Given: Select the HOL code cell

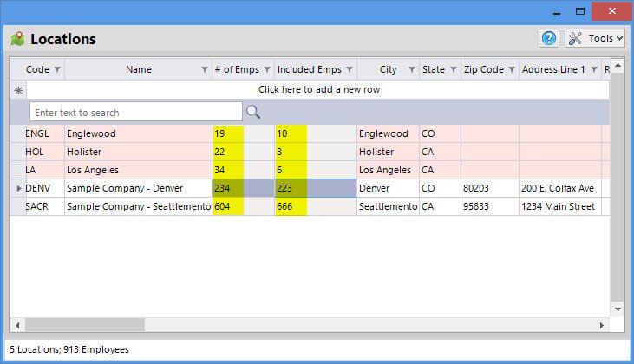Looking at the screenshot, I should pyautogui.click(x=45, y=152).
